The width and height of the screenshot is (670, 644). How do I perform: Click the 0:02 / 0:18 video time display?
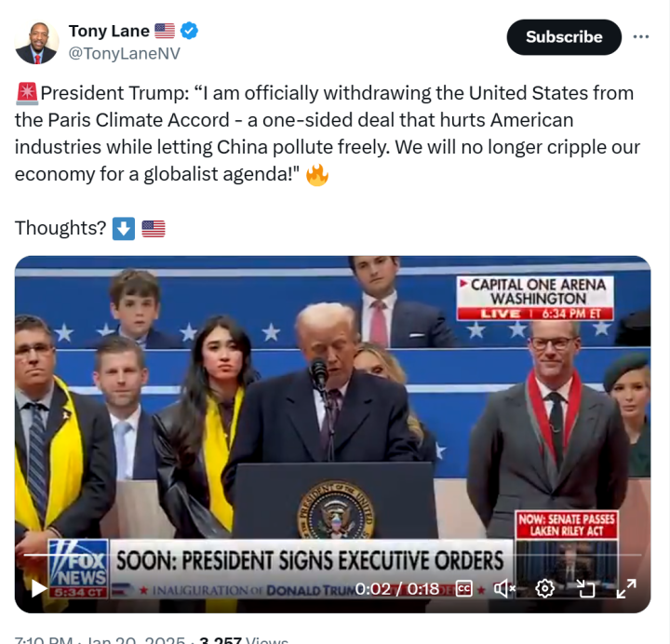click(397, 589)
